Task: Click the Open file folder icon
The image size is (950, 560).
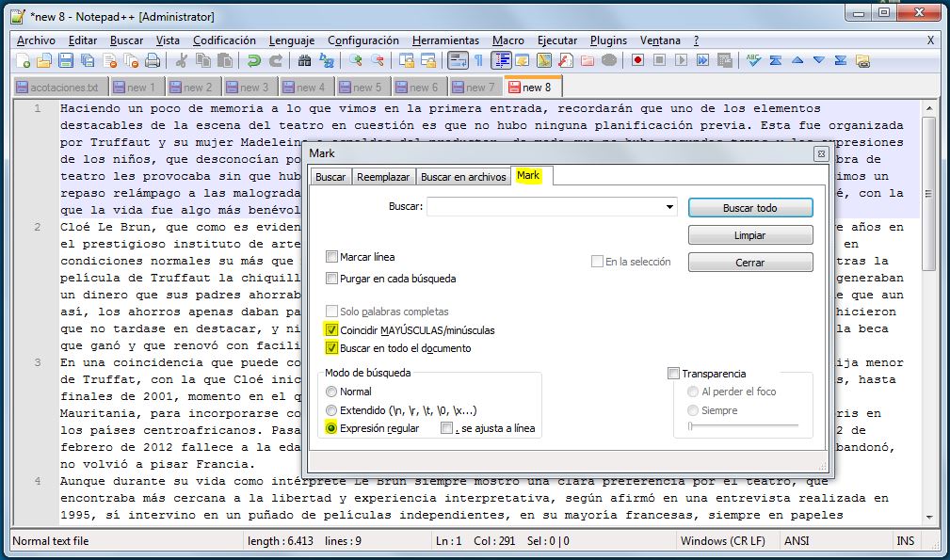Action: 44,60
